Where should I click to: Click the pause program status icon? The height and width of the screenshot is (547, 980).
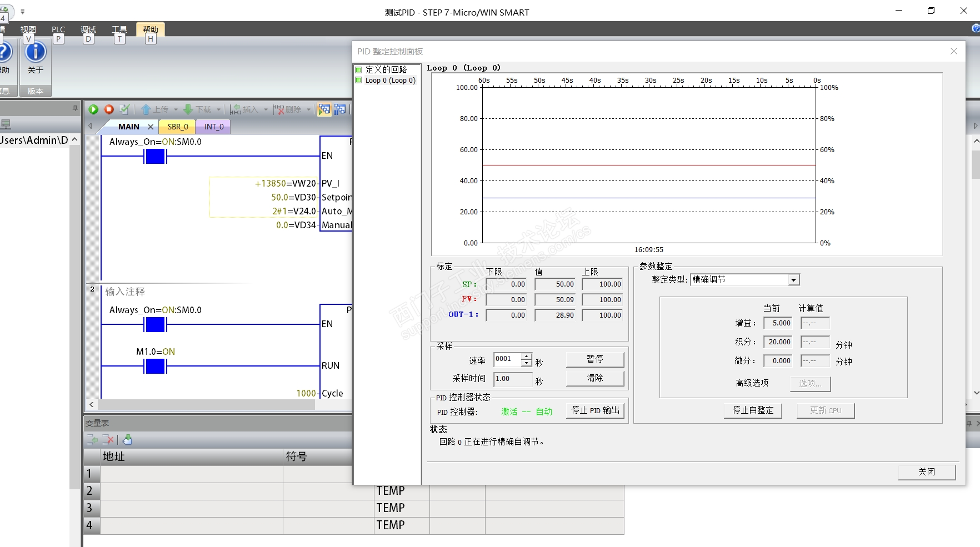tap(340, 109)
